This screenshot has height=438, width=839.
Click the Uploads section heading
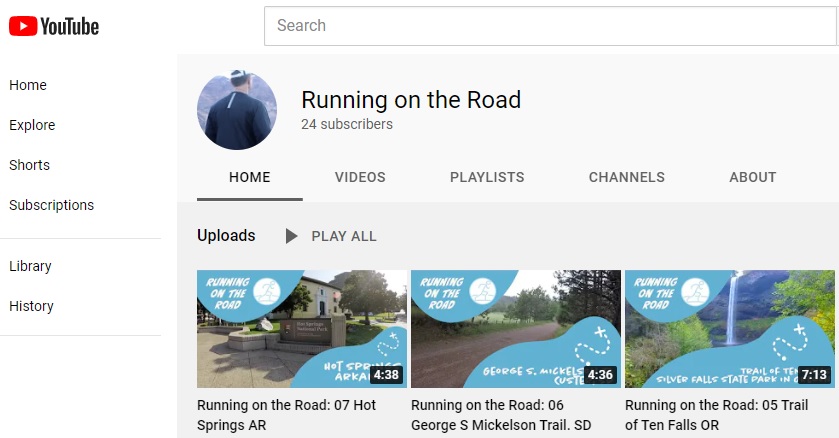click(226, 236)
